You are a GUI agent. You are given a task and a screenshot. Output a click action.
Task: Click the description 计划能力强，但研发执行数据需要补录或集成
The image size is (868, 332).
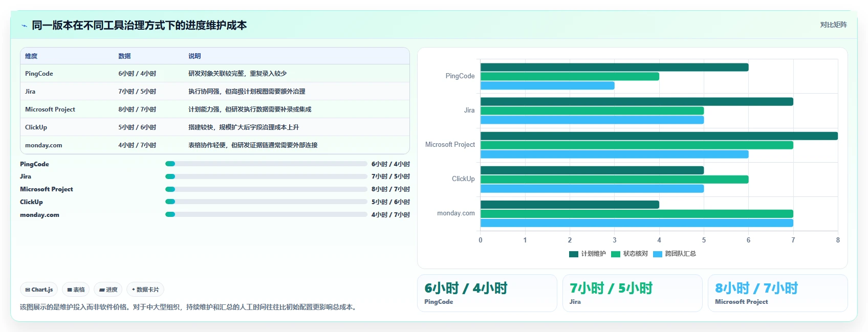pos(250,109)
